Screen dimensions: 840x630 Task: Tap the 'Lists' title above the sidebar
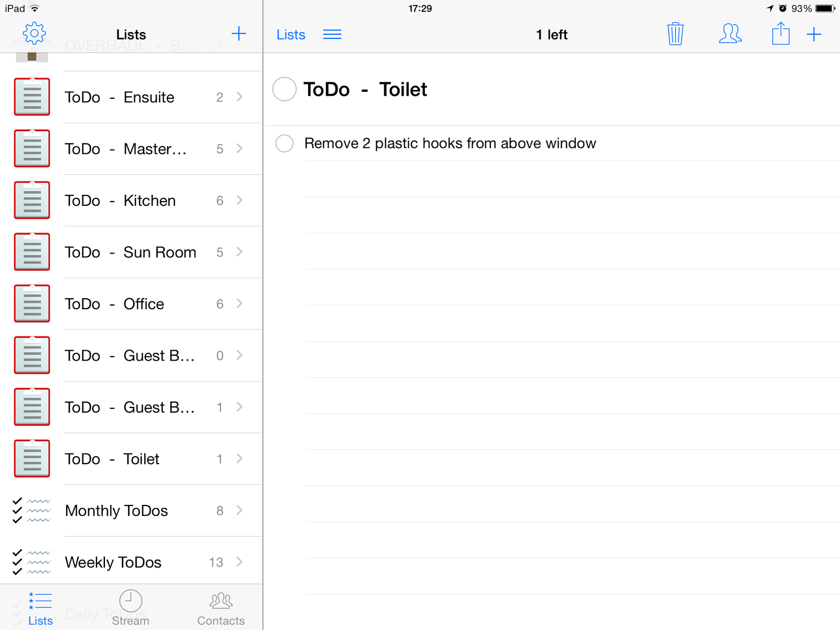(131, 35)
